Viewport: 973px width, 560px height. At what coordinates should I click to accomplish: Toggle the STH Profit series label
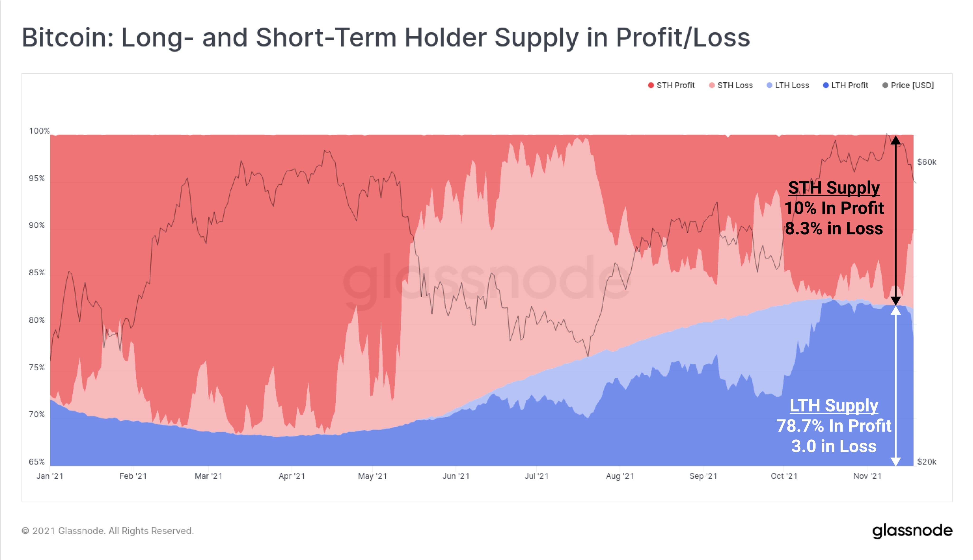coord(676,85)
